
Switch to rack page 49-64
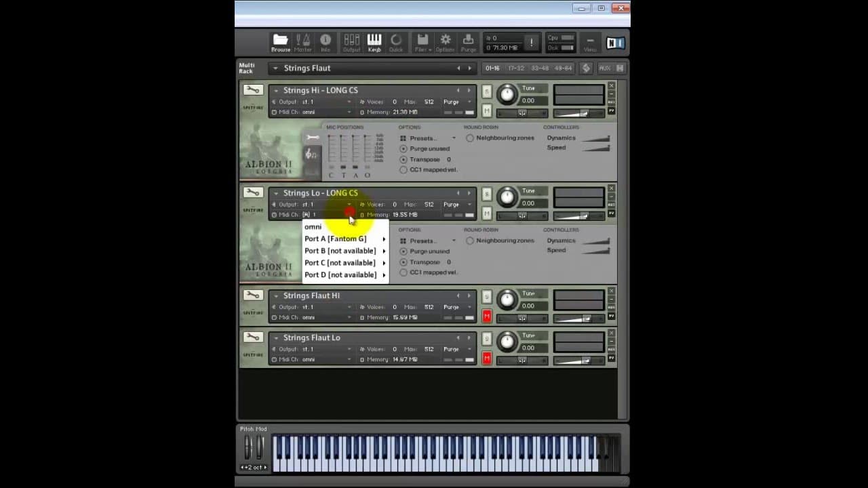[x=564, y=68]
